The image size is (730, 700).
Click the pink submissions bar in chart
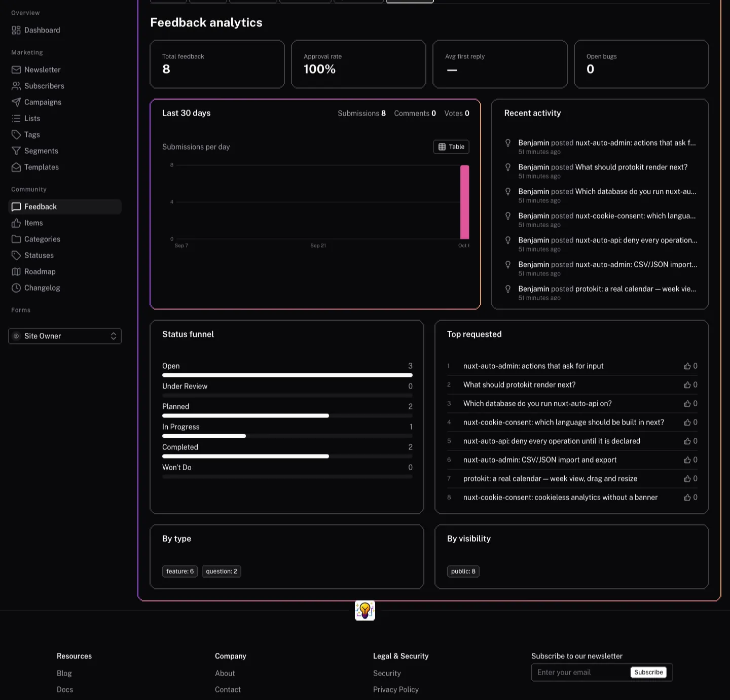[464, 202]
